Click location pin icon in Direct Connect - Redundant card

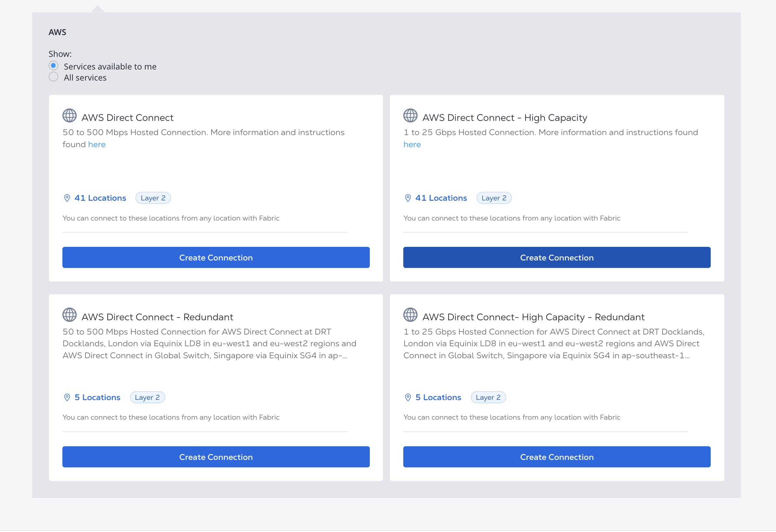click(67, 398)
